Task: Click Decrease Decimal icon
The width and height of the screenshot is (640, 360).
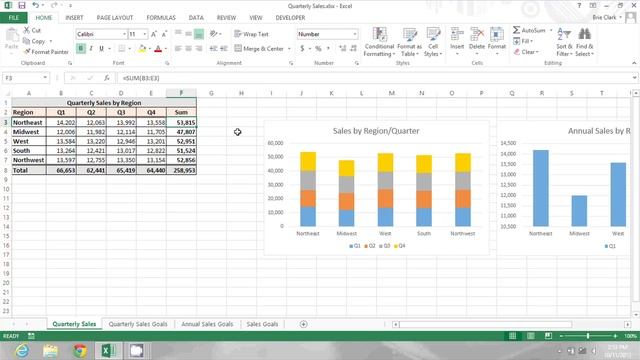Action: click(x=353, y=49)
